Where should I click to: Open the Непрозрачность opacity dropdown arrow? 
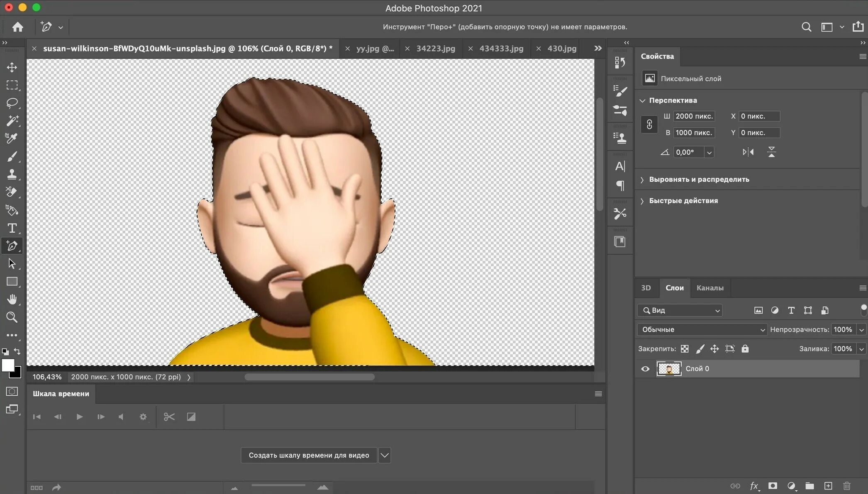click(862, 330)
